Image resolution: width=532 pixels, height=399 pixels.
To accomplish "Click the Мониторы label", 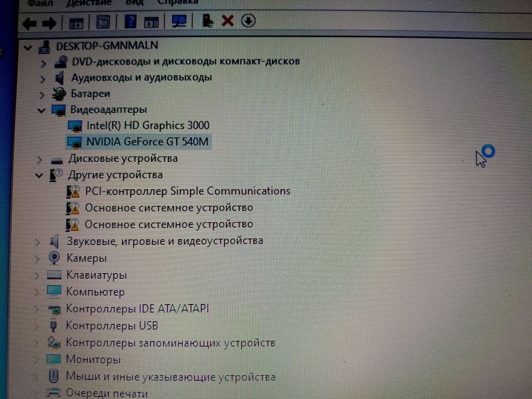I will [94, 359].
